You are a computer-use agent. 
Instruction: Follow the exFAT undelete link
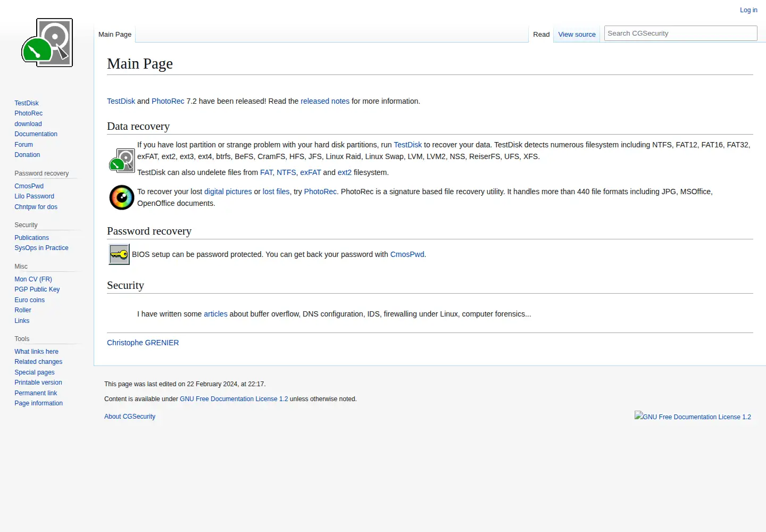click(311, 172)
